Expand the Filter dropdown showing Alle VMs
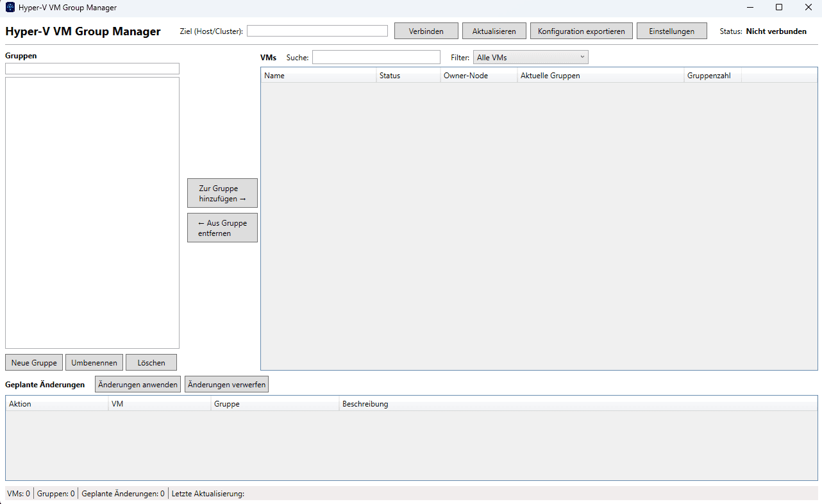The height and width of the screenshot is (504, 822). pyautogui.click(x=531, y=57)
